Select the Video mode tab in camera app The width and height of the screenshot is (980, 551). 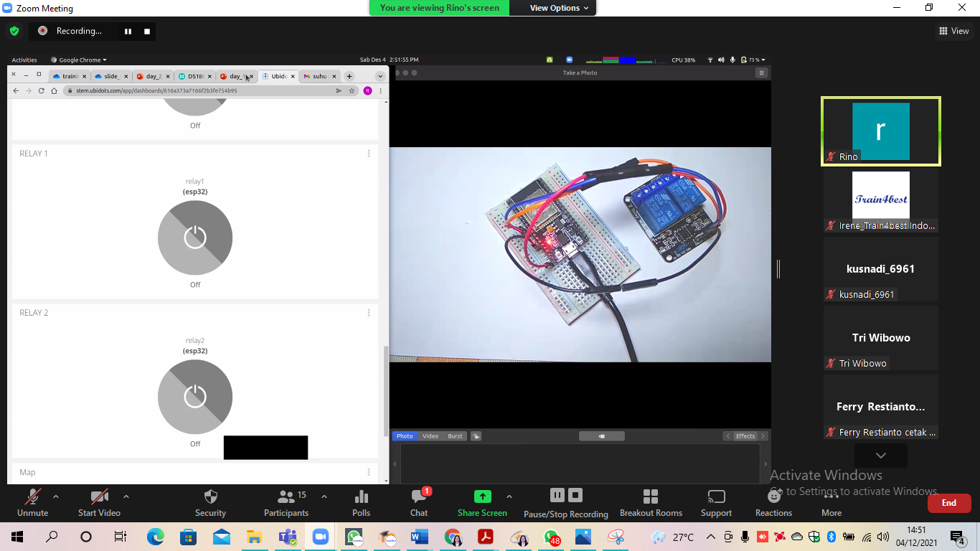click(x=430, y=436)
